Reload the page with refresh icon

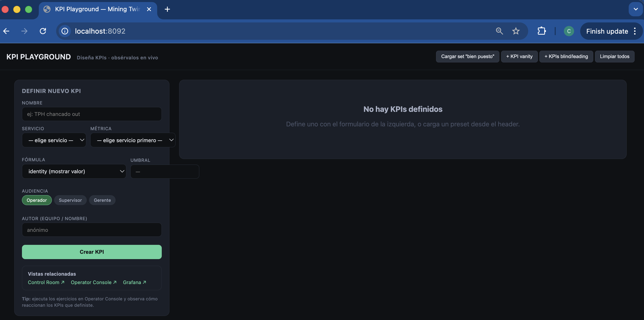43,31
